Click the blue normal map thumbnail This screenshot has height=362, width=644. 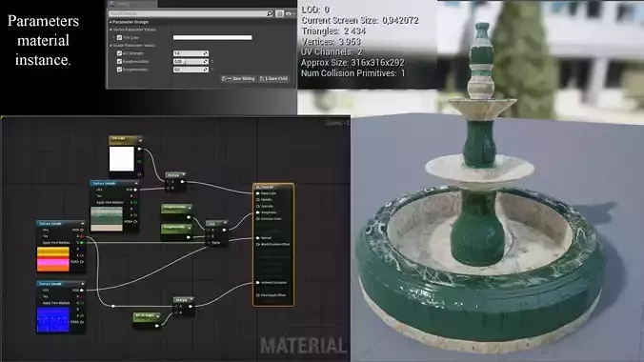[x=53, y=320]
